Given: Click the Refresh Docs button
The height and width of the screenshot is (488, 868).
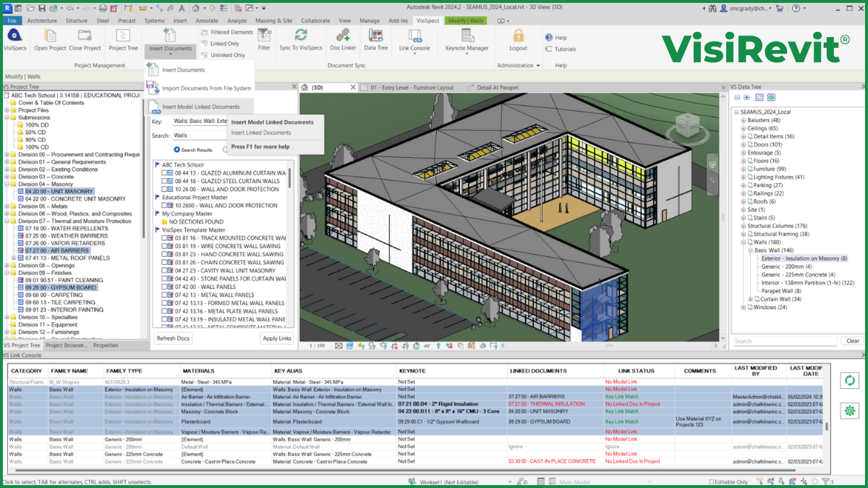Looking at the screenshot, I should coord(173,337).
